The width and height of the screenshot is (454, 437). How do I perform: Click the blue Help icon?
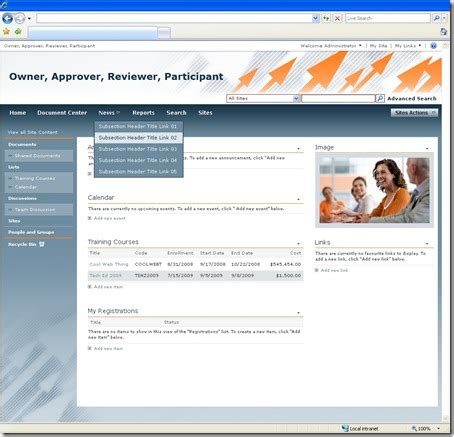tap(433, 46)
